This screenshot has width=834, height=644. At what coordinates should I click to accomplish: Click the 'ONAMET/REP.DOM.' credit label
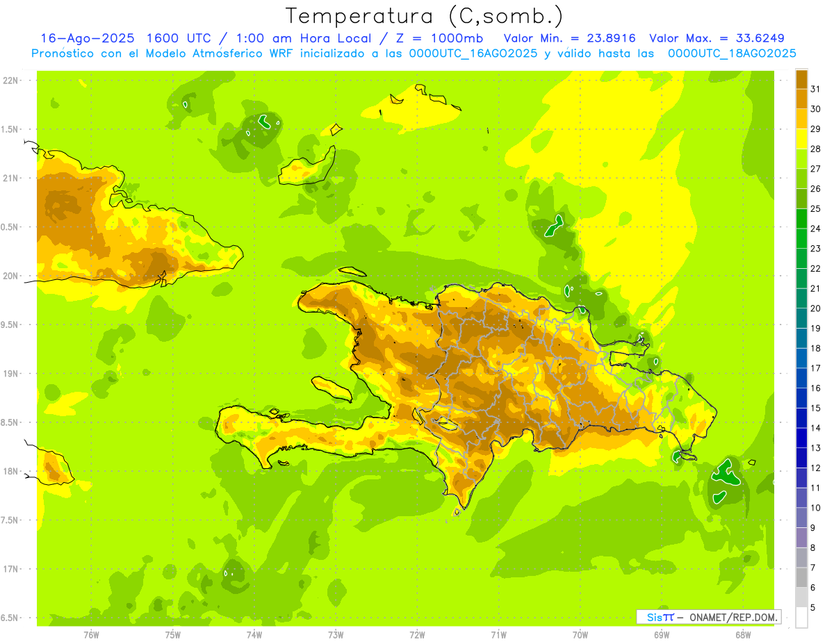click(734, 617)
